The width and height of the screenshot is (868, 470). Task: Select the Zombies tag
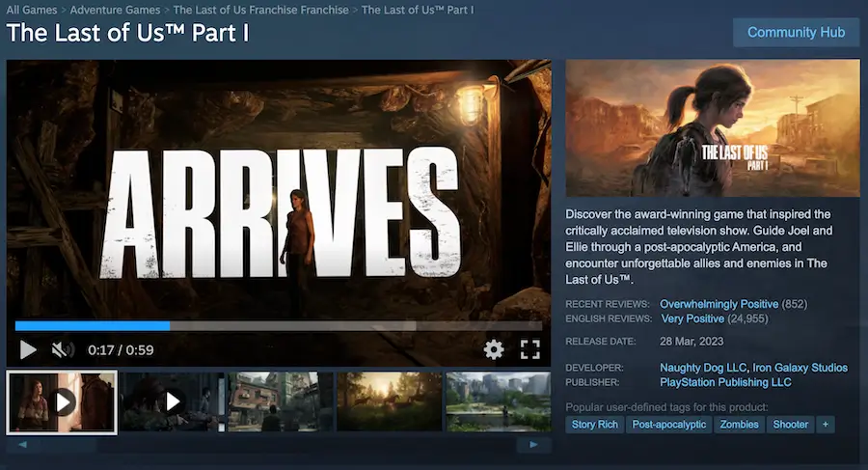click(739, 425)
